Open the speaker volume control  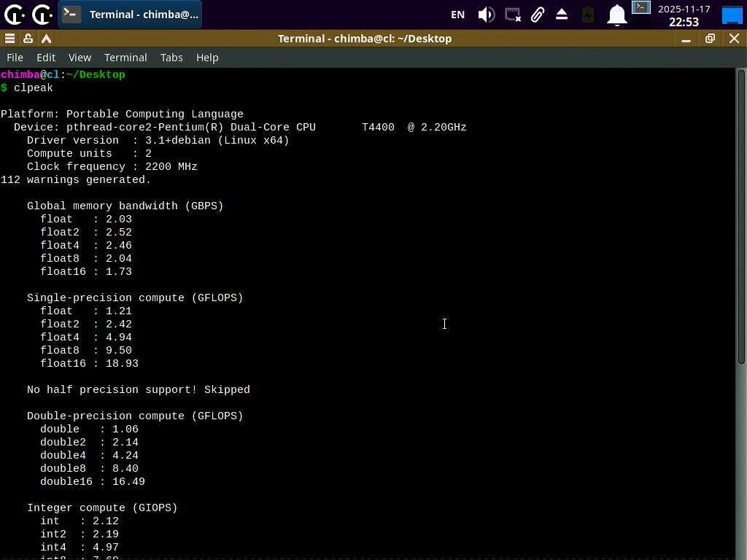487,15
